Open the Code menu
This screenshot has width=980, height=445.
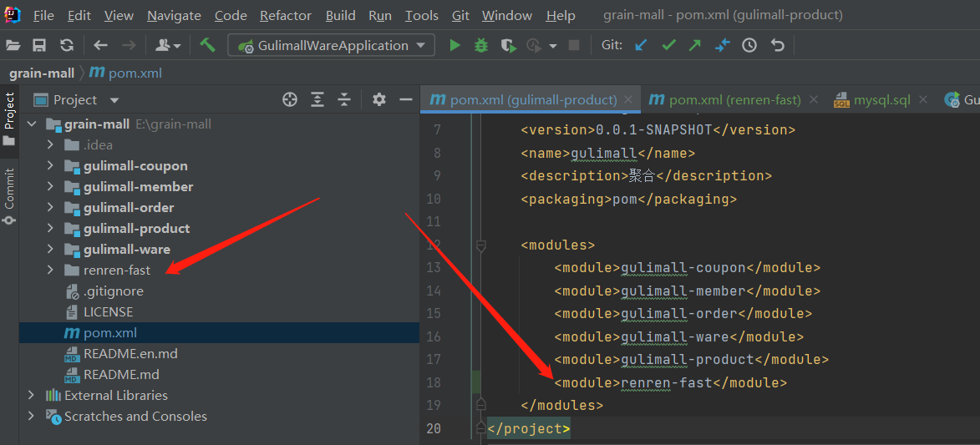click(x=231, y=16)
